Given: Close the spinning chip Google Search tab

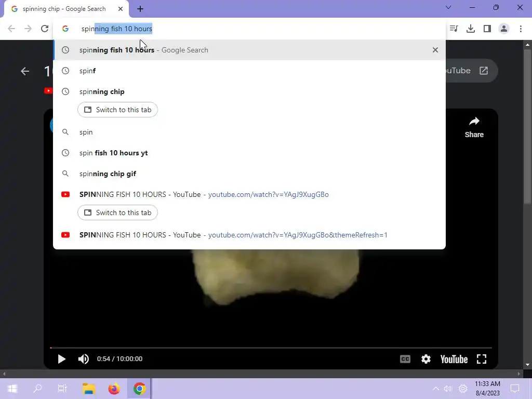Looking at the screenshot, I should pos(121,9).
